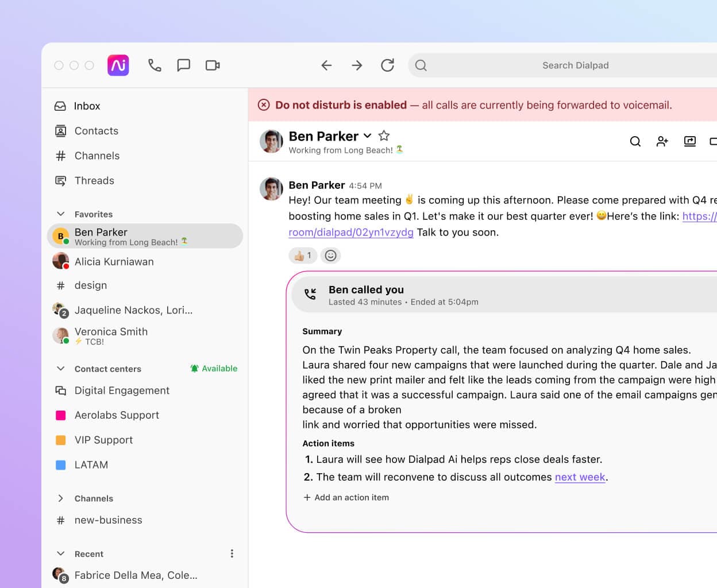This screenshot has height=588, width=717.
Task: Go back with the left arrow
Action: 326,65
